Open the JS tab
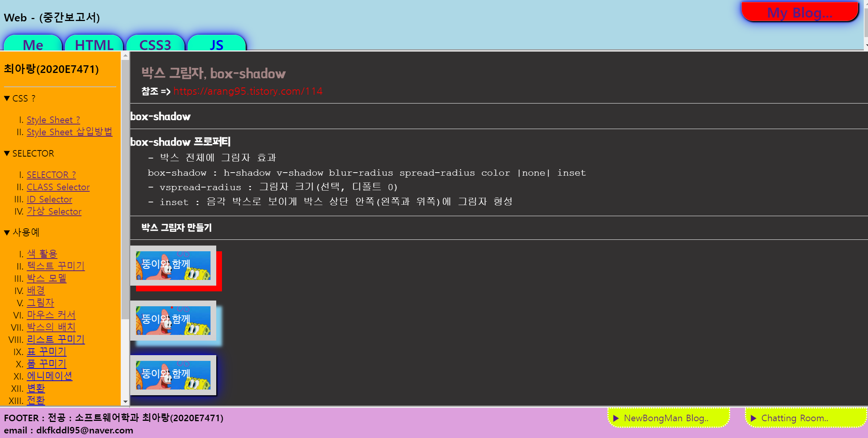 pyautogui.click(x=216, y=45)
